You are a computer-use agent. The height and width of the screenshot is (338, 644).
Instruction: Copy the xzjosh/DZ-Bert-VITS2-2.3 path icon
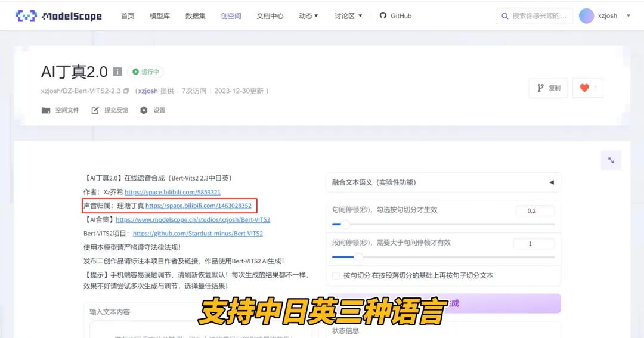point(126,91)
